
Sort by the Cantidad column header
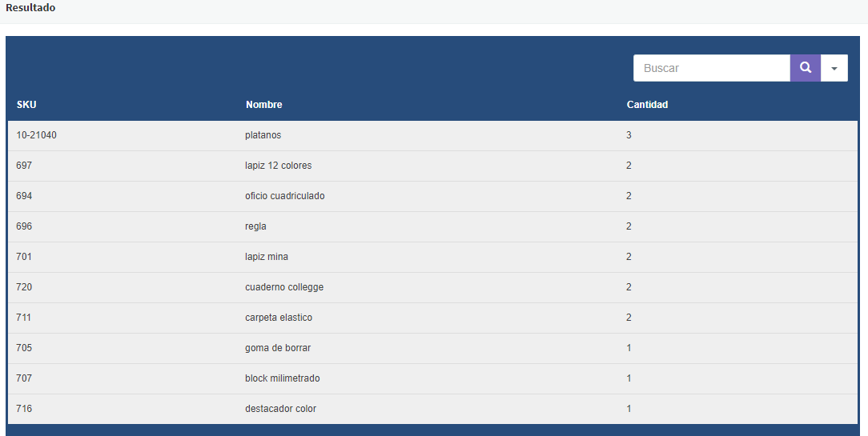point(647,105)
